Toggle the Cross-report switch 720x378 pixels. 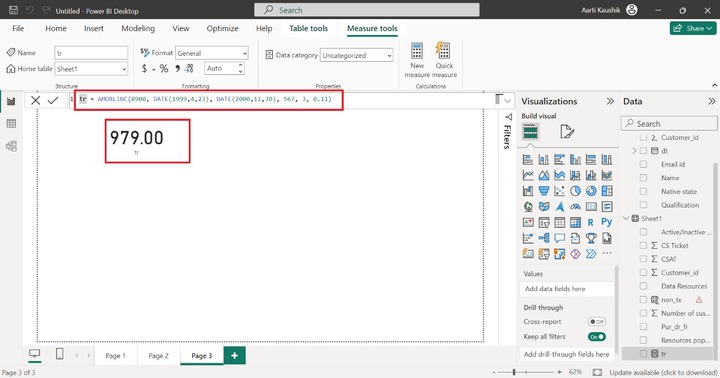[596, 322]
